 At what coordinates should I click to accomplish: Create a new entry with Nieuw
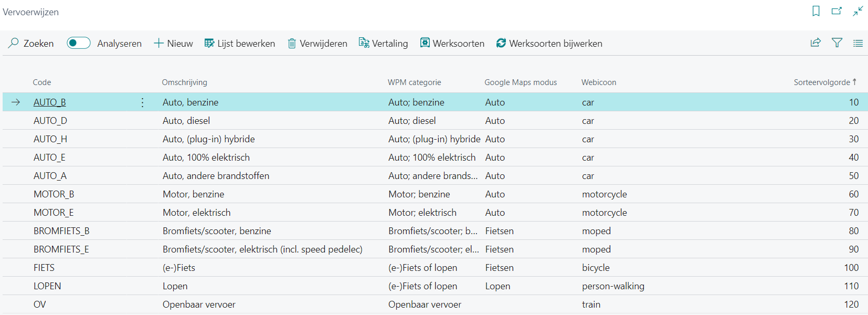[x=173, y=43]
